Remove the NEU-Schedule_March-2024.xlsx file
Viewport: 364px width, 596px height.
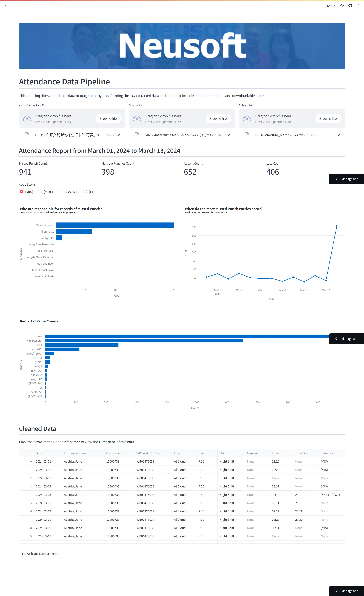point(339,135)
